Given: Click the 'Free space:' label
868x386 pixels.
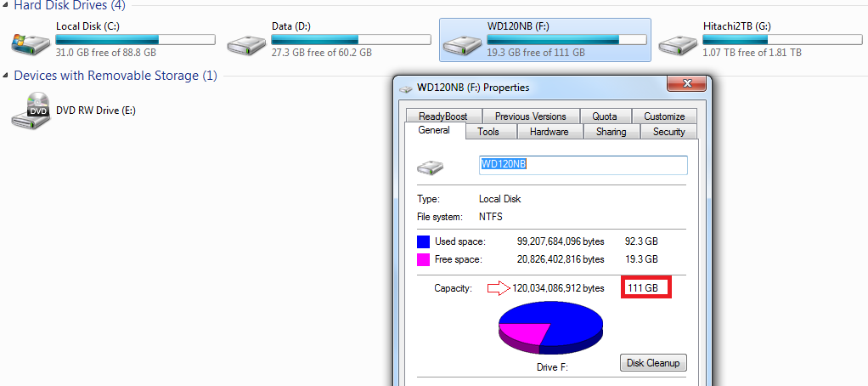Looking at the screenshot, I should click(459, 259).
